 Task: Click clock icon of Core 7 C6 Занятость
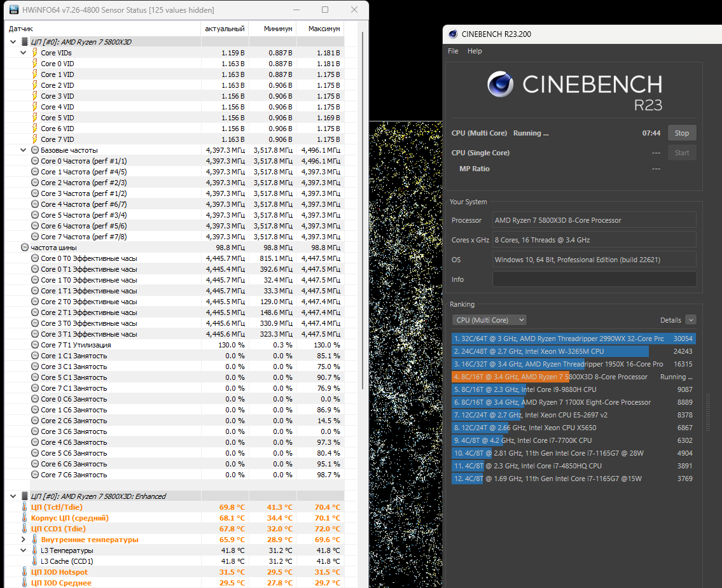(x=35, y=474)
